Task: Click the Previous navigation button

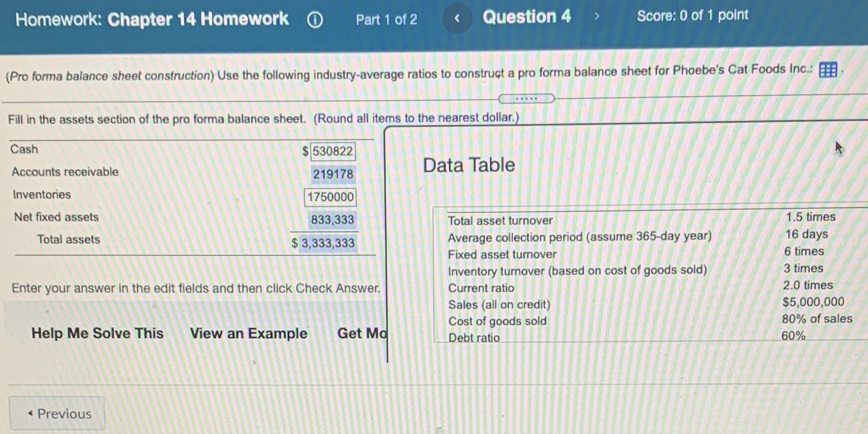Action: coord(57,413)
